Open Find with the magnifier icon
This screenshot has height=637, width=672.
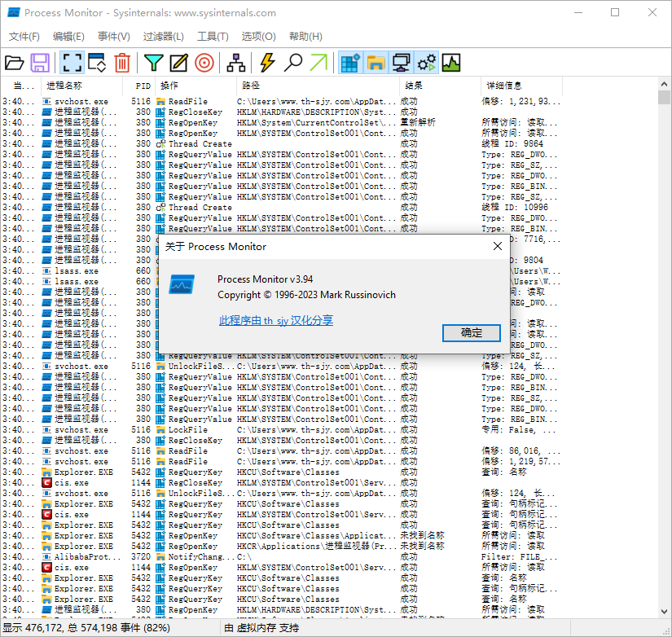tap(293, 63)
